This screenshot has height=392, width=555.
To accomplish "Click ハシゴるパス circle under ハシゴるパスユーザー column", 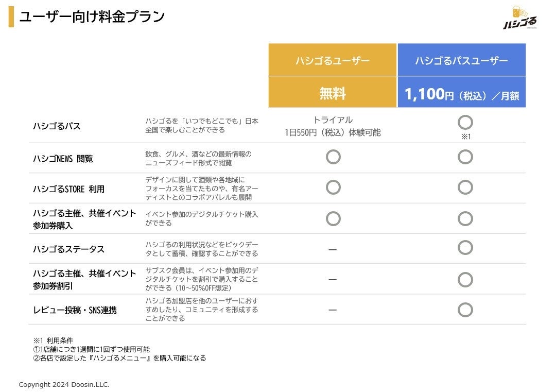I will pyautogui.click(x=465, y=123).
